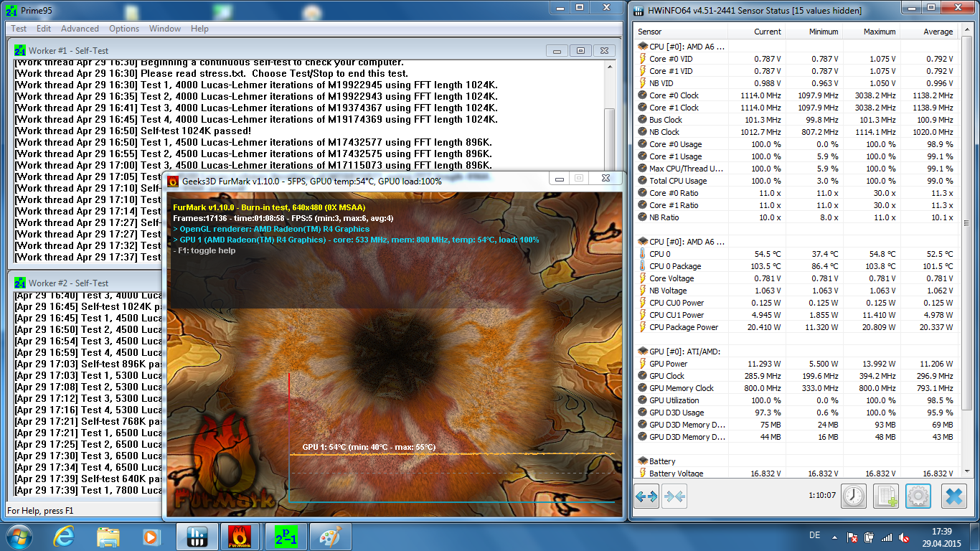980x551 pixels.
Task: Show hidden system tray icons
Action: 835,537
